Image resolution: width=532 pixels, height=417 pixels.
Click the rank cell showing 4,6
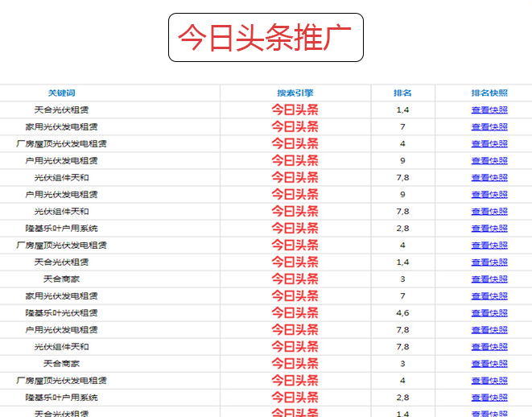pos(402,313)
